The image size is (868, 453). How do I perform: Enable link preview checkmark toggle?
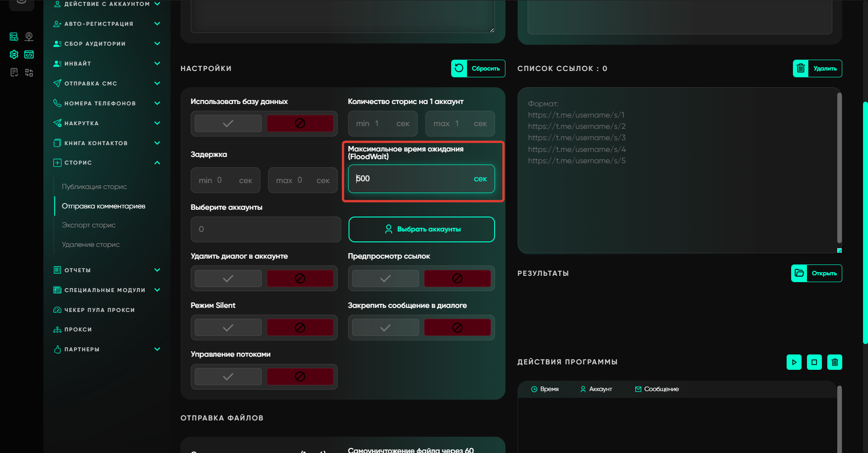point(385,278)
